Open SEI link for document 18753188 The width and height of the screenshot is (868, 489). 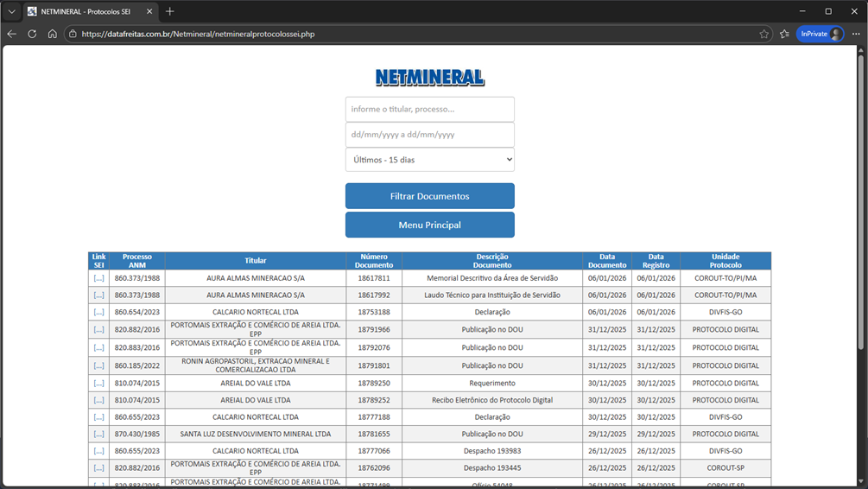pyautogui.click(x=98, y=312)
